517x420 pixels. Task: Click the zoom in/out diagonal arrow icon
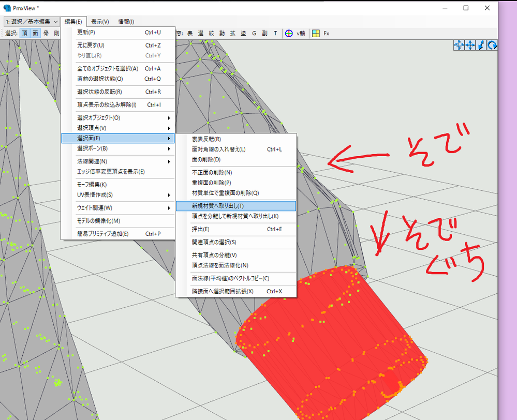(481, 46)
